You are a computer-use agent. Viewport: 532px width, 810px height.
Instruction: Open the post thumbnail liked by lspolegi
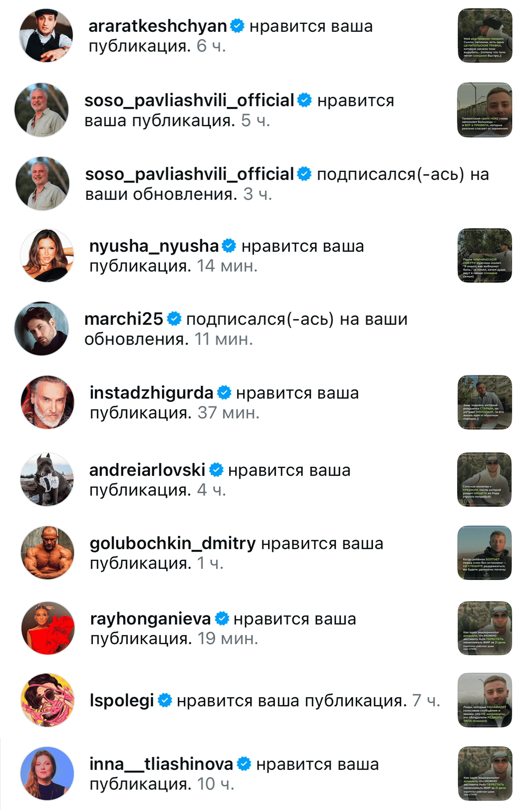pyautogui.click(x=485, y=700)
